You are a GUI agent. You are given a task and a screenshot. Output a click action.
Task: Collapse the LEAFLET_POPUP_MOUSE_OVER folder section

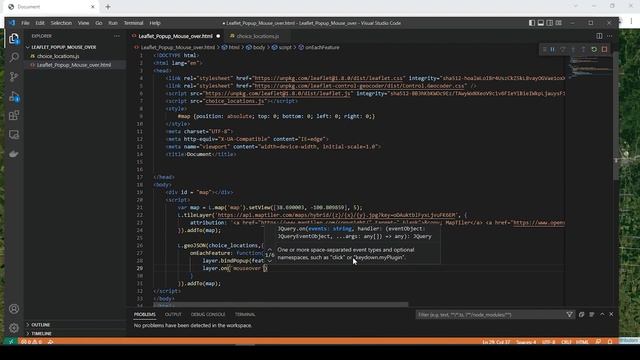63,47
